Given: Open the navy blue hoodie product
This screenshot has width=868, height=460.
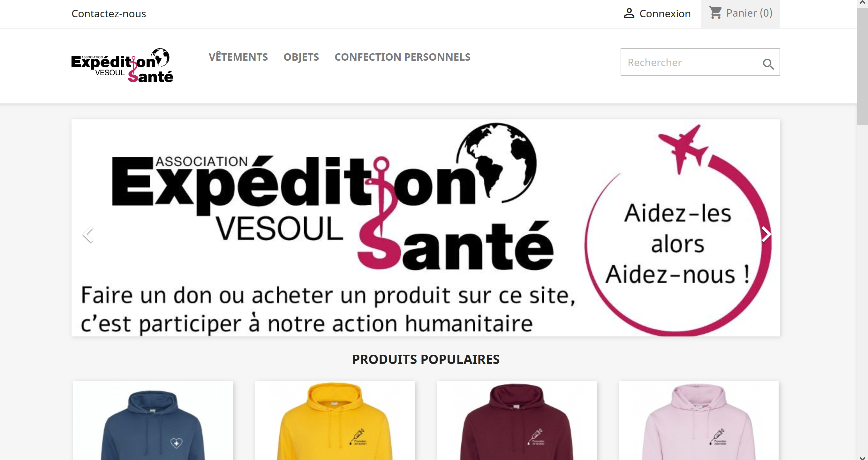Looking at the screenshot, I should click(x=153, y=420).
